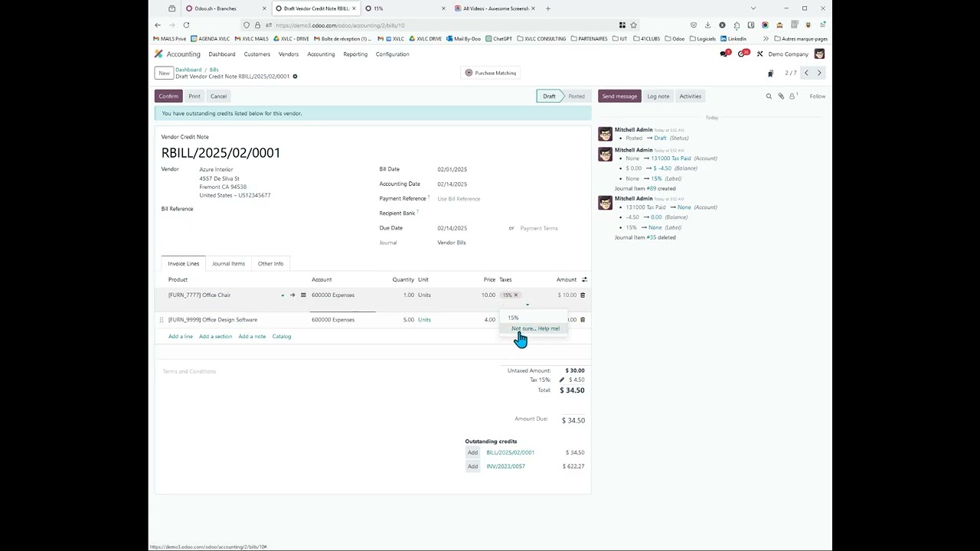Open a new browser tab
The width and height of the screenshot is (980, 551).
click(547, 8)
